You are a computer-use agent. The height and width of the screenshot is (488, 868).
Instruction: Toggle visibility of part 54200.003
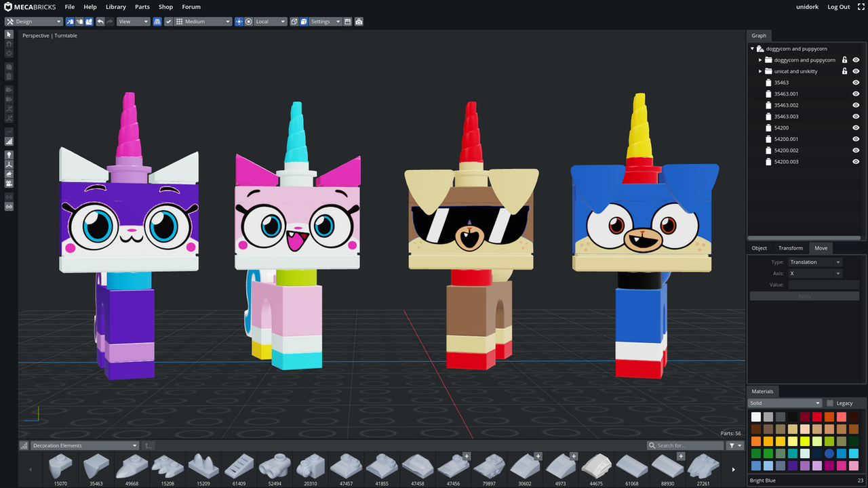click(x=856, y=161)
